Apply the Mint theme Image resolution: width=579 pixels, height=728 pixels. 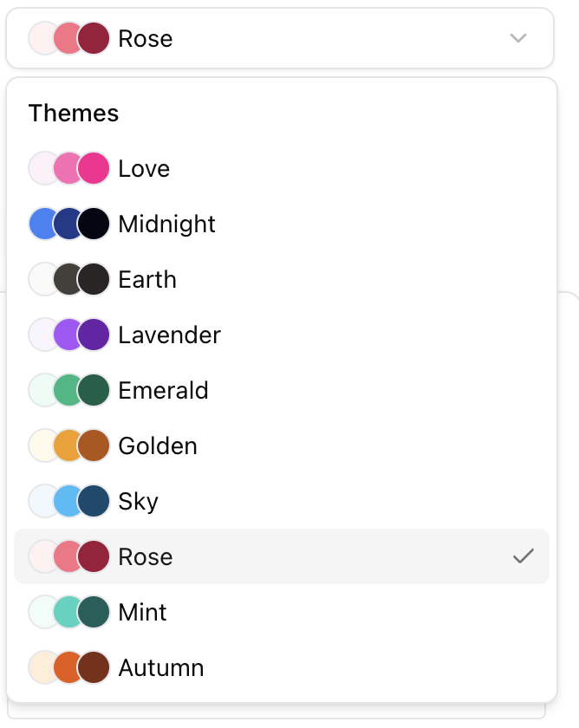coord(142,612)
